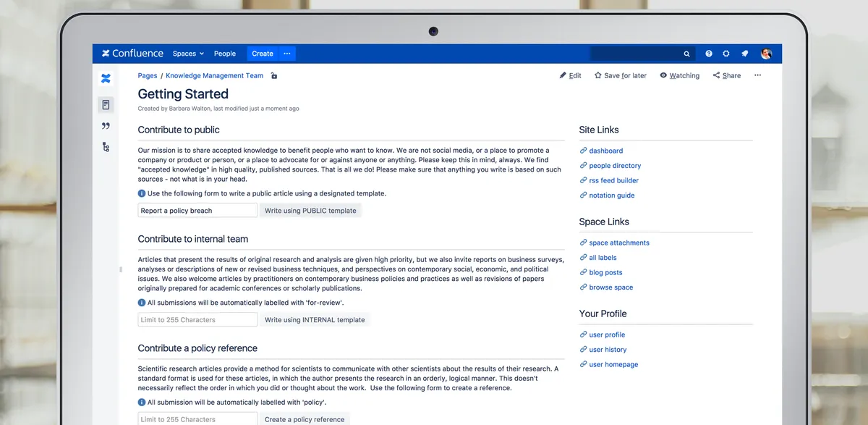The image size is (868, 425).
Task: Click the info icon beside 'for-review' note
Action: tap(142, 303)
